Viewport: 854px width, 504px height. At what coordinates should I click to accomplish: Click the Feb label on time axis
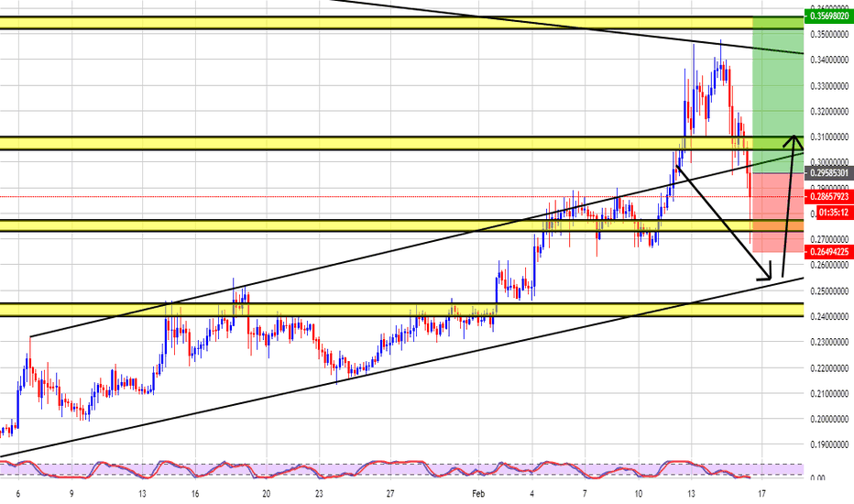click(x=478, y=494)
